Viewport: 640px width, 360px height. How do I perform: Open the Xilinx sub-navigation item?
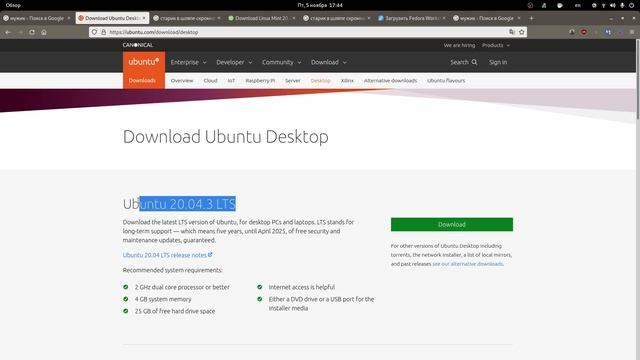347,80
